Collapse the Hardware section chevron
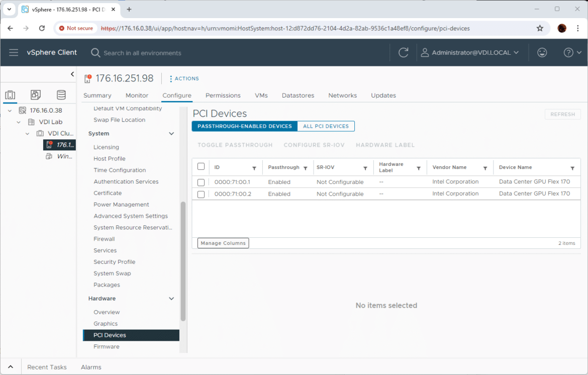This screenshot has height=375, width=588. tap(171, 299)
